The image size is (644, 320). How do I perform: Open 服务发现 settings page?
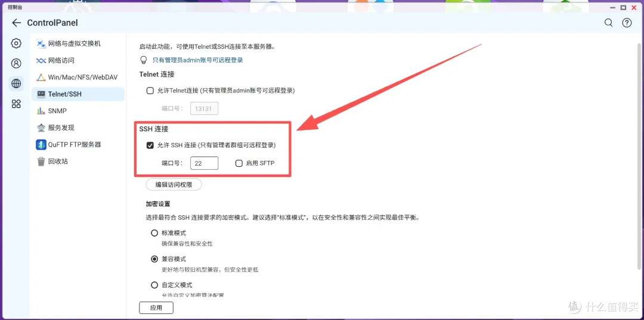[x=78, y=128]
